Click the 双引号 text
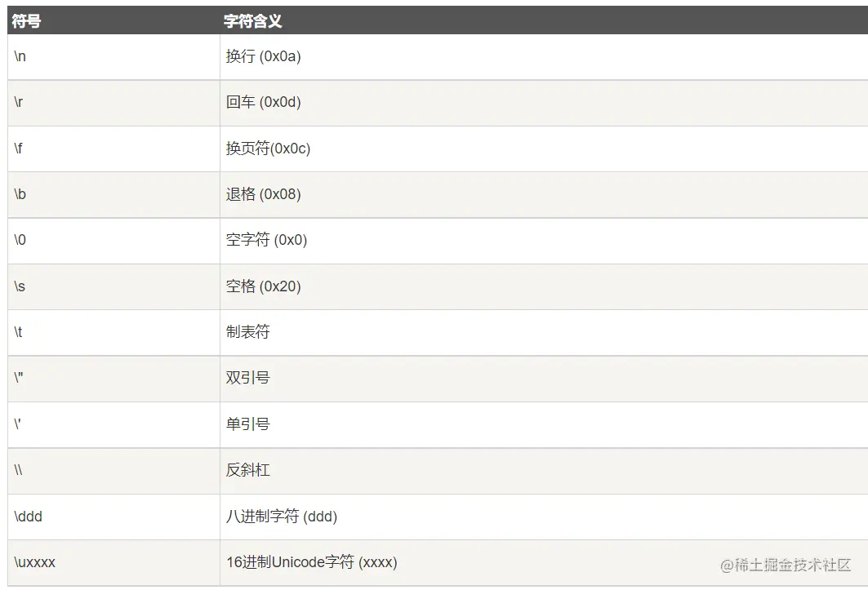 247,378
